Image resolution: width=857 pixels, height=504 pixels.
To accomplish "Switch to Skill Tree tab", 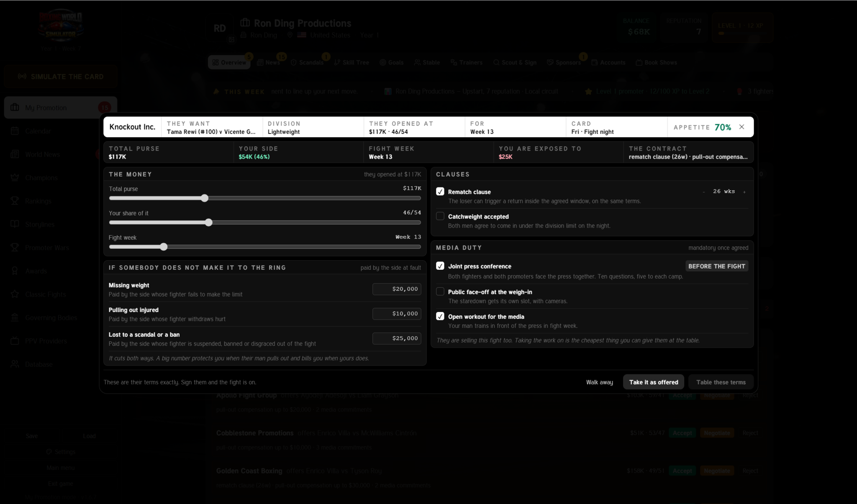I will pos(352,62).
